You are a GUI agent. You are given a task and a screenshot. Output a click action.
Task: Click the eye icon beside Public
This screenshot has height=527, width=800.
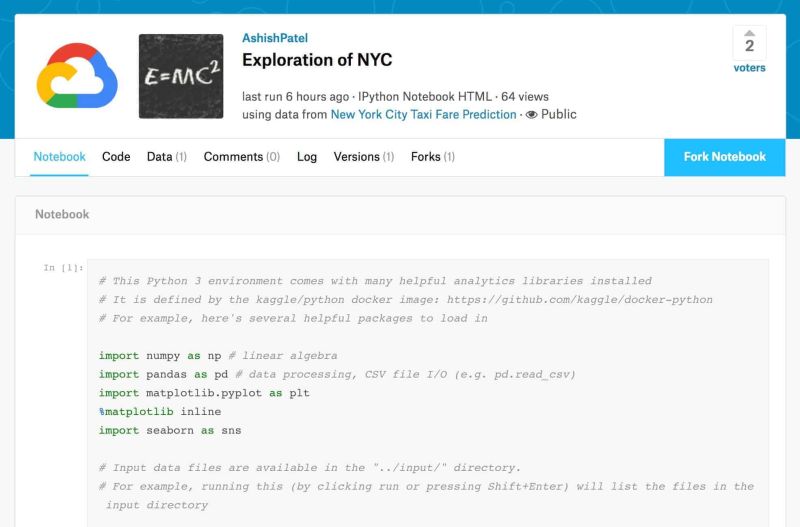click(x=531, y=114)
